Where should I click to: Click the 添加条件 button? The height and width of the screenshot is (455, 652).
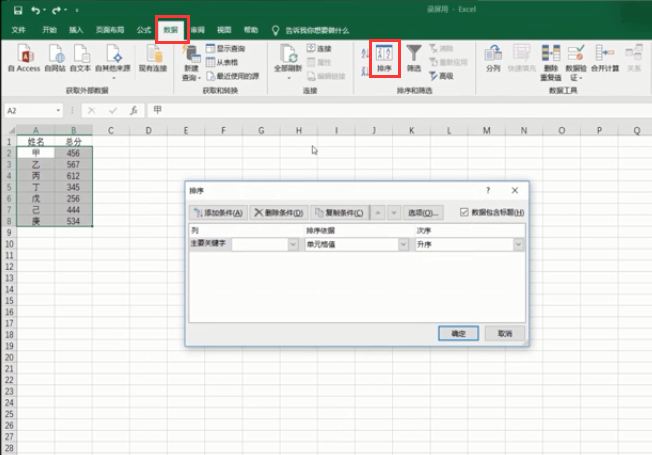pyautogui.click(x=217, y=213)
